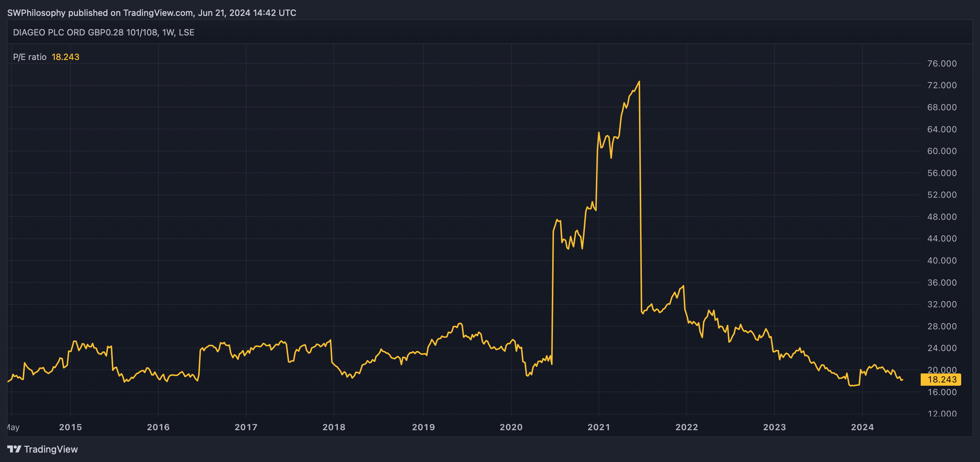Click the 56.000 price scale label
The image size is (980, 462).
point(942,173)
